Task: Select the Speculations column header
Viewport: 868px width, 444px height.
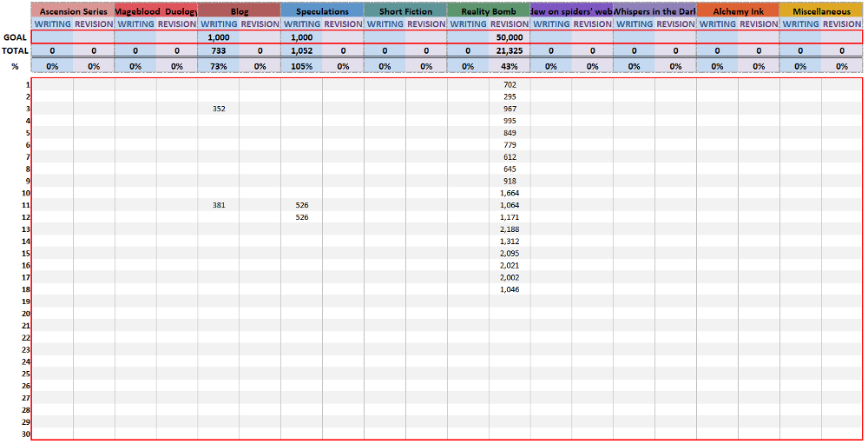Action: 322,11
